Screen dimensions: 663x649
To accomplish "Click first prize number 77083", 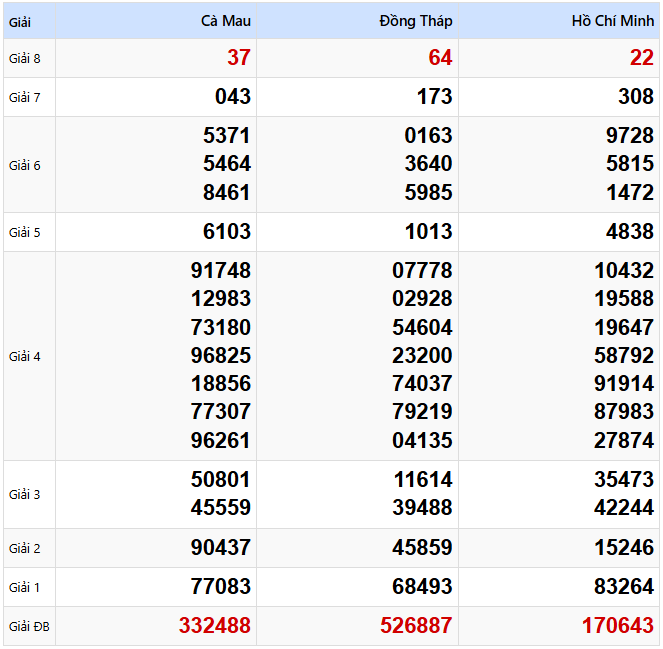I will 220,586.
